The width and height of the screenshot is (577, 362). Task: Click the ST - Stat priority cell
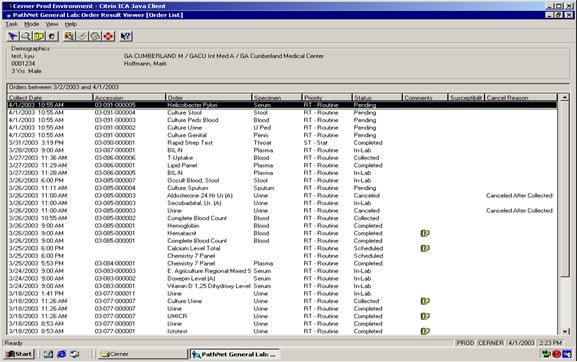tap(316, 143)
